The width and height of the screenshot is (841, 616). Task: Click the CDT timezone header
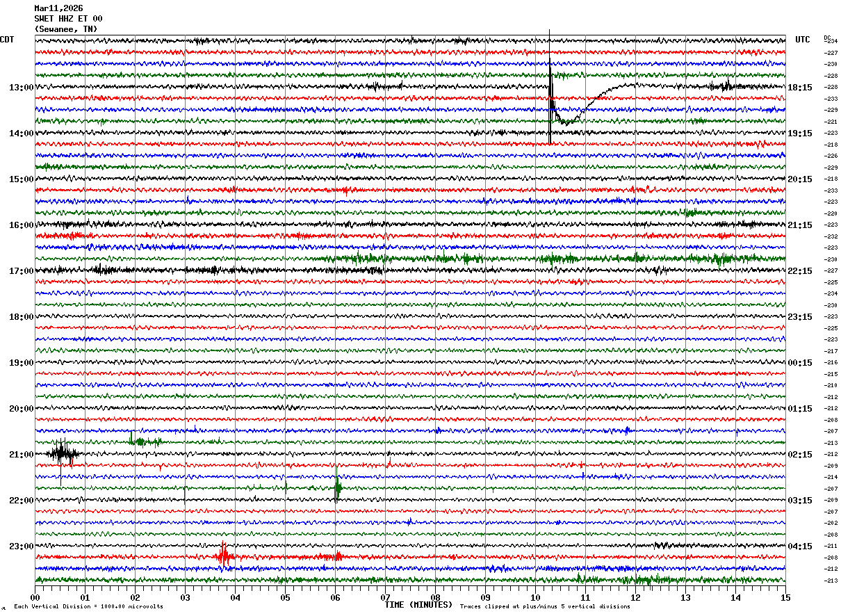7,40
